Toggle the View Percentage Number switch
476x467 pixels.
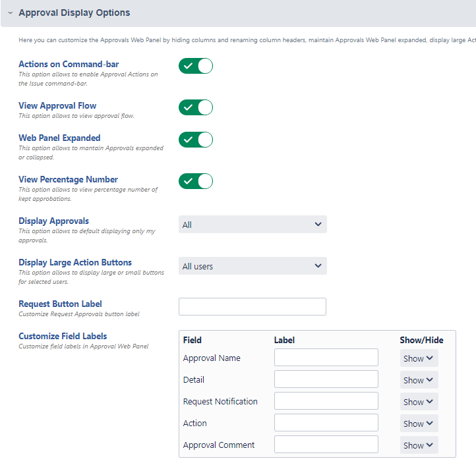tap(196, 181)
